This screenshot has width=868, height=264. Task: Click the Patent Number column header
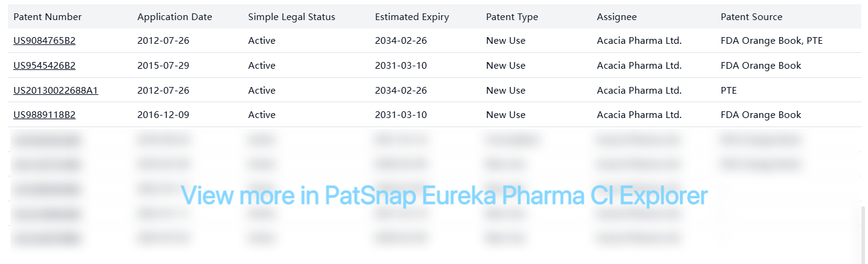(47, 17)
